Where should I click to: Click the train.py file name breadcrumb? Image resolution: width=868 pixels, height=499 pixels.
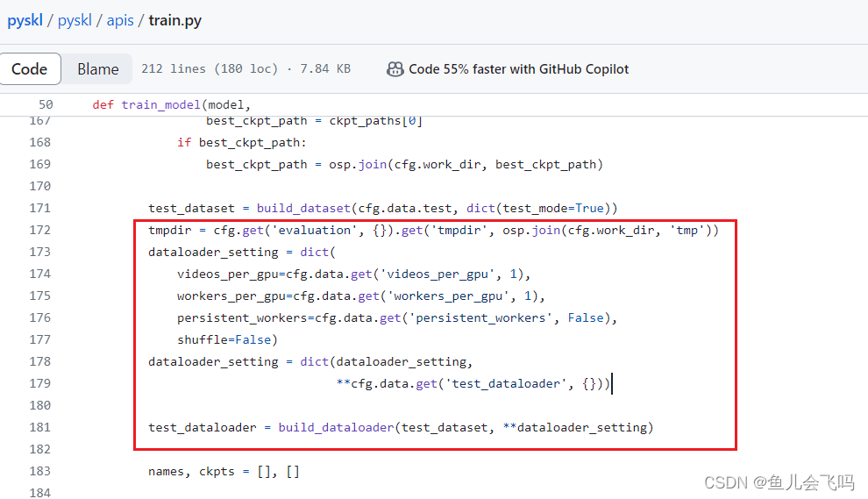[x=175, y=20]
